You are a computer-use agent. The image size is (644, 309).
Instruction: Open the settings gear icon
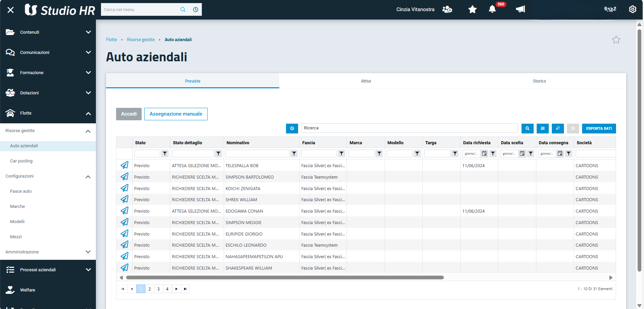(633, 9)
